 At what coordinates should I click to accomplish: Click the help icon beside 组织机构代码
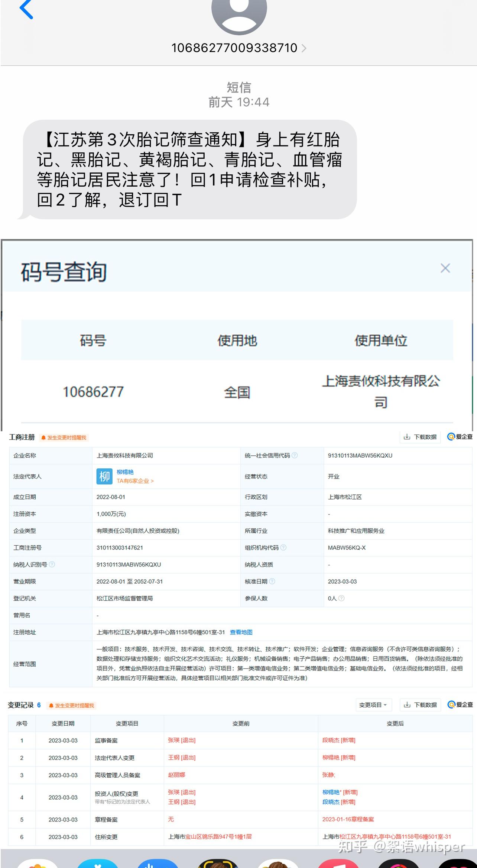(283, 548)
